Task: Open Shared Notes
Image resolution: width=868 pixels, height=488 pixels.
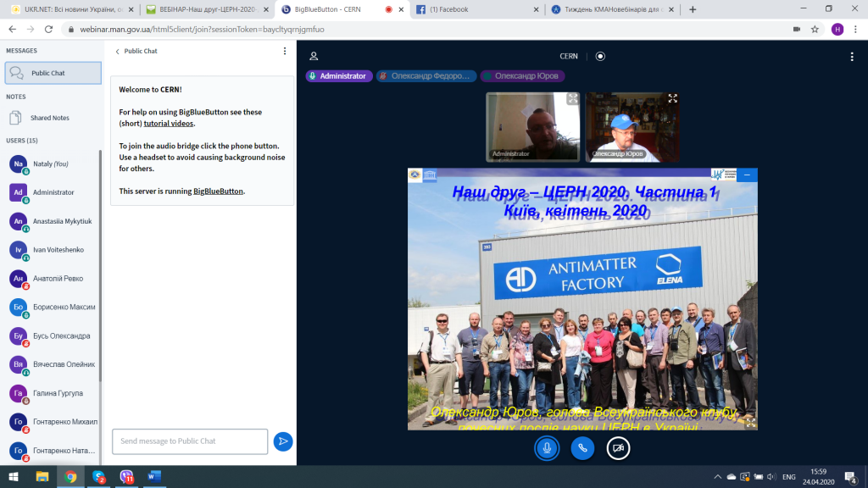Action: pyautogui.click(x=51, y=118)
